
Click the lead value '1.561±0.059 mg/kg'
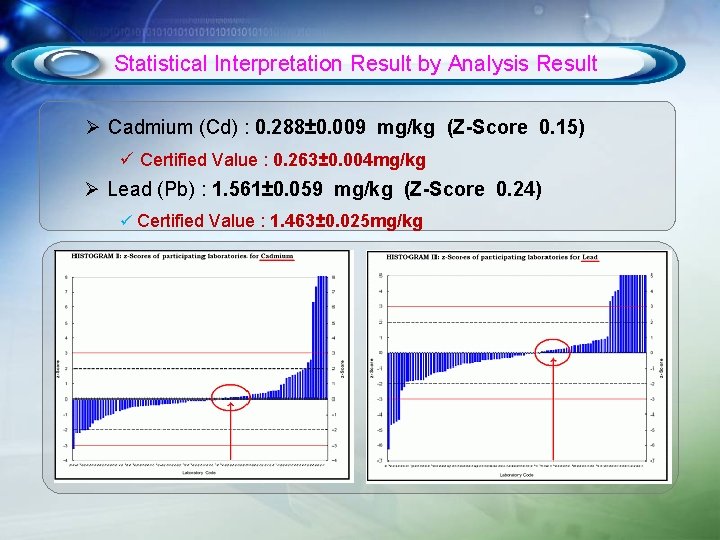click(303, 189)
